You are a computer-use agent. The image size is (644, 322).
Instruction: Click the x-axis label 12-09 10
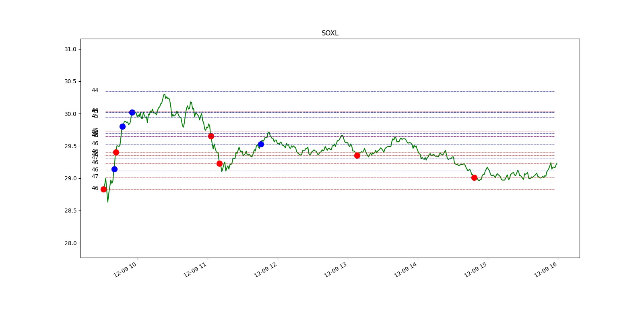point(125,270)
